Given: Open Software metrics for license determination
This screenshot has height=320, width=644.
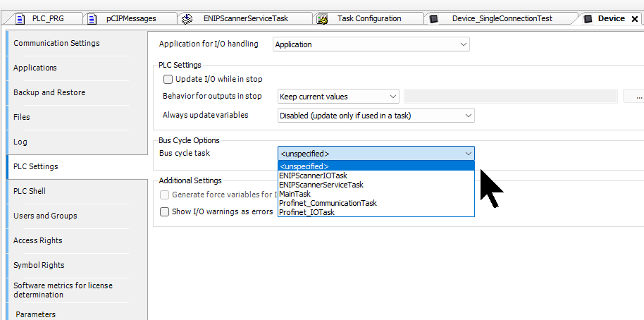Looking at the screenshot, I should pos(78,290).
